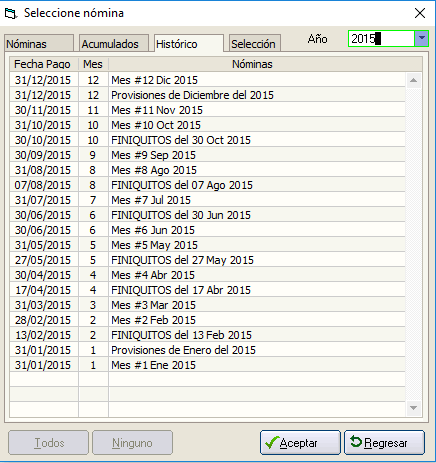Choose FINIQUITOS del 30 Oct 2015 entry
This screenshot has height=463, width=436.
click(x=207, y=140)
